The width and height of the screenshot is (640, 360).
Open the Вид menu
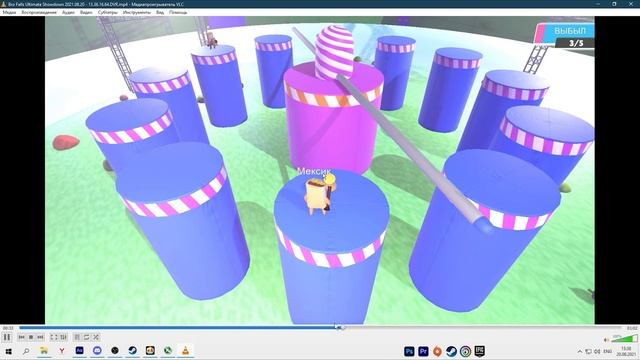pos(160,13)
